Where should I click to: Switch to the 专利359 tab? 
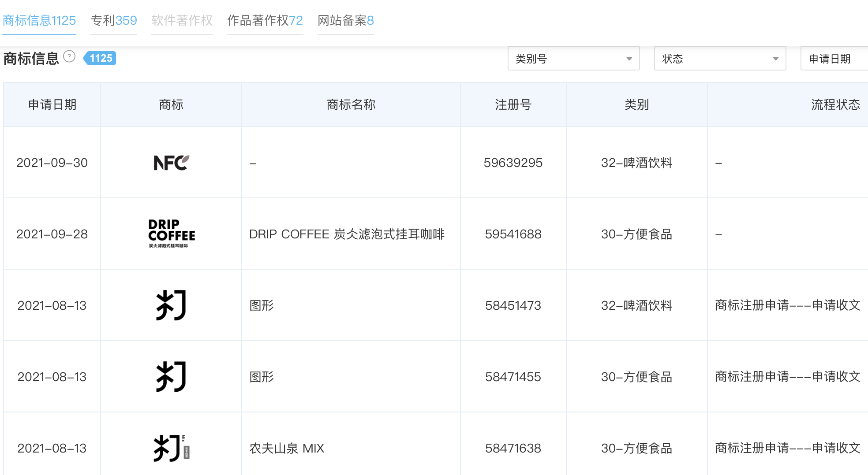(114, 20)
